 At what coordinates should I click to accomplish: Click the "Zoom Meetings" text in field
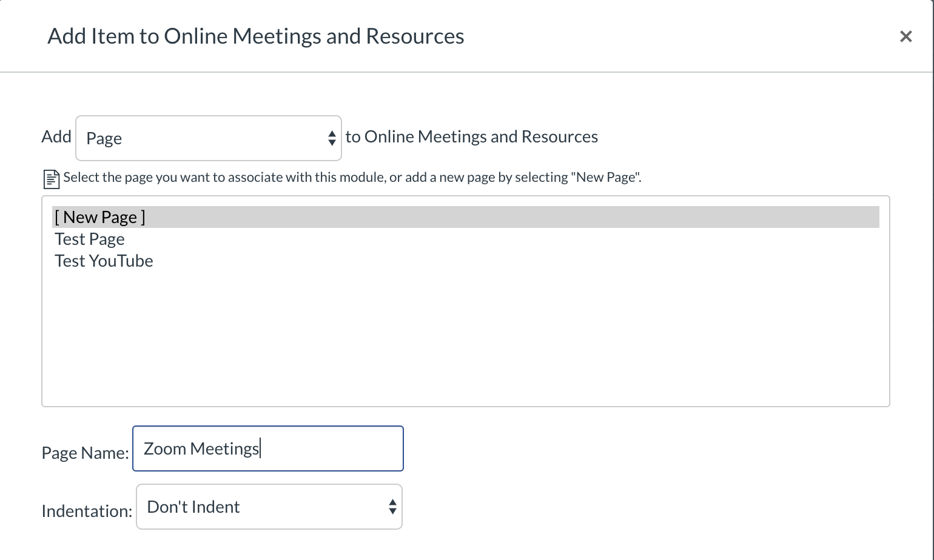click(x=201, y=448)
